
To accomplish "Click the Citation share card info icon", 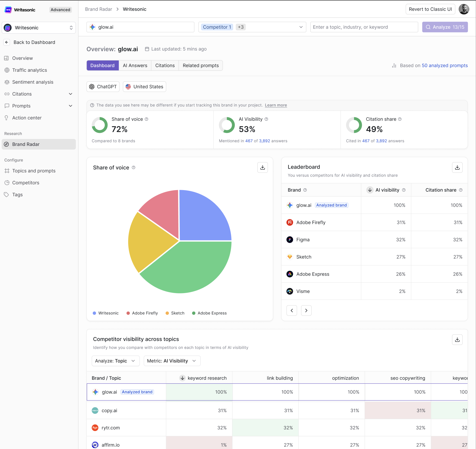I will [x=400, y=119].
